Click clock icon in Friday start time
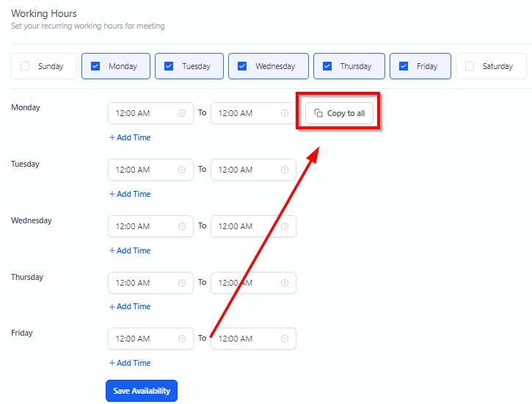 [x=181, y=339]
